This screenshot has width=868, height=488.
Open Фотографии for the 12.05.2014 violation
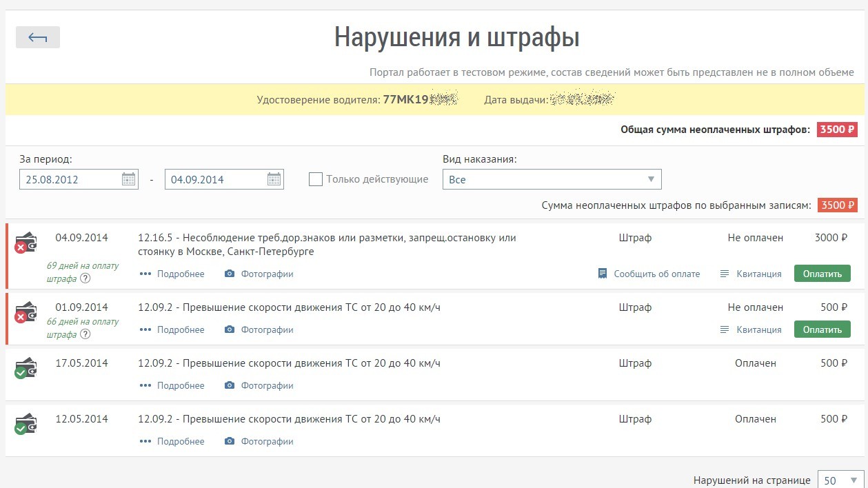(x=259, y=441)
